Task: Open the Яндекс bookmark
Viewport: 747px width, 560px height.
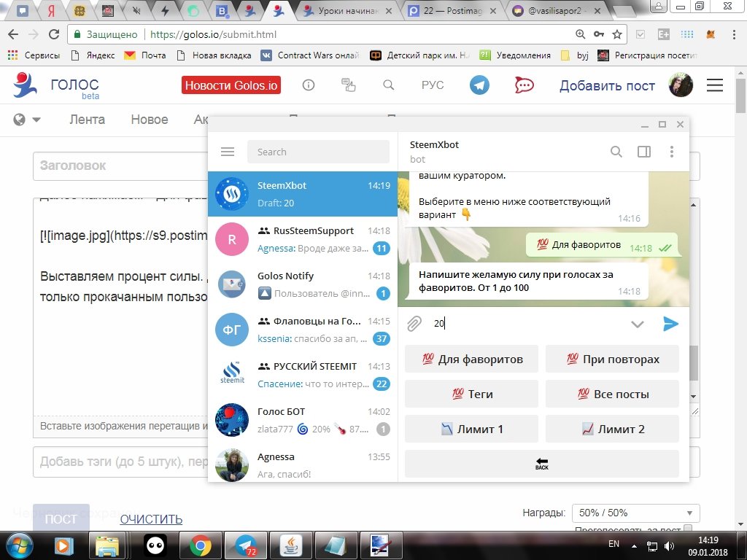Action: tap(93, 55)
